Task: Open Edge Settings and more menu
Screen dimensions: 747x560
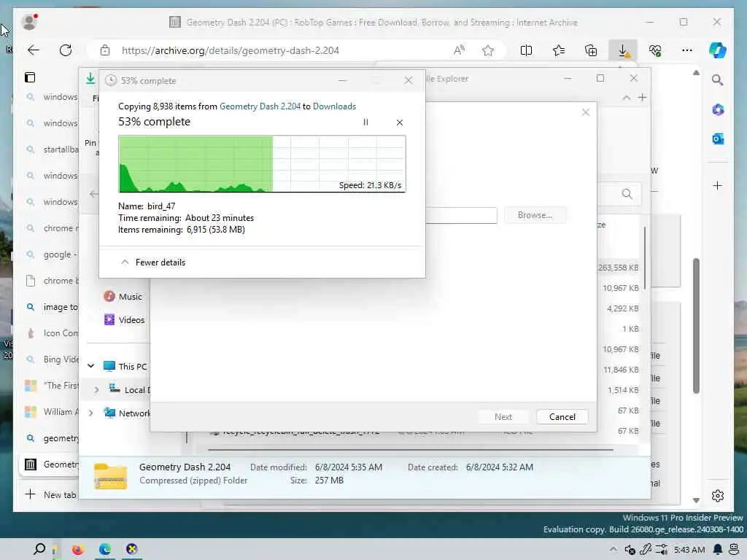Action: click(x=687, y=50)
